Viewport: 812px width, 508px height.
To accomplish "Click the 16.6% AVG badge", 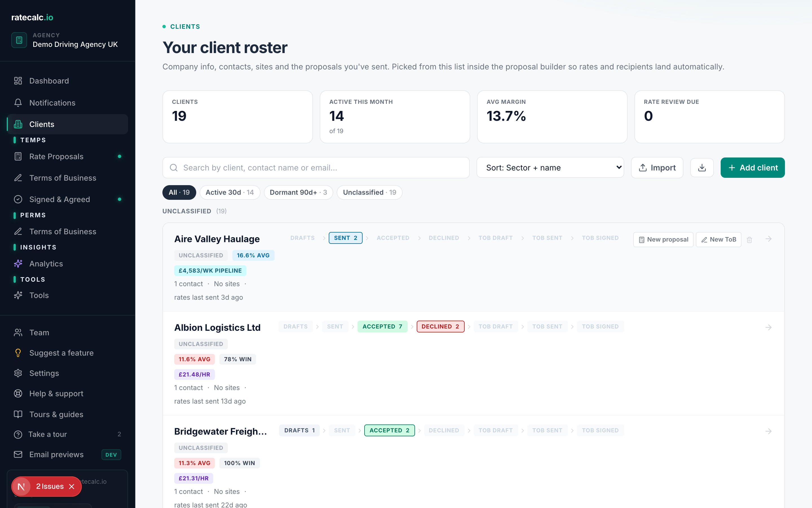I will [x=253, y=255].
